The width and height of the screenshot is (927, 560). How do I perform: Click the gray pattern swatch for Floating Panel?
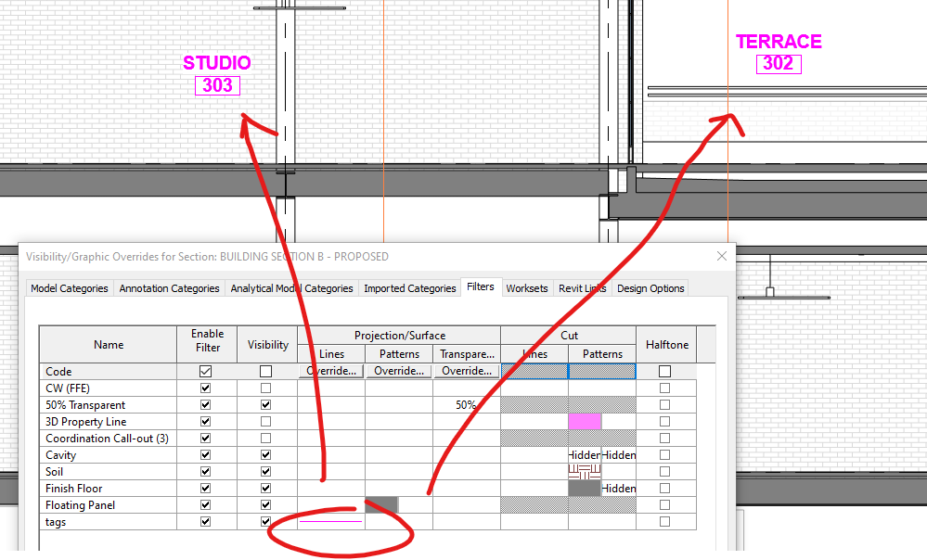coord(383,504)
